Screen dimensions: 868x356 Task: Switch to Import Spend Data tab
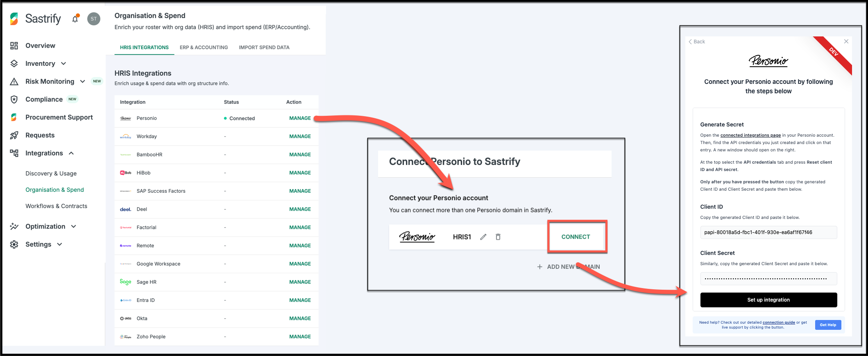264,47
